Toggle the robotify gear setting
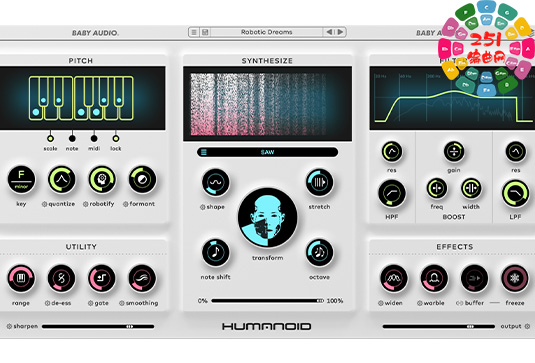Image resolution: width=535 pixels, height=363 pixels. 86,204
